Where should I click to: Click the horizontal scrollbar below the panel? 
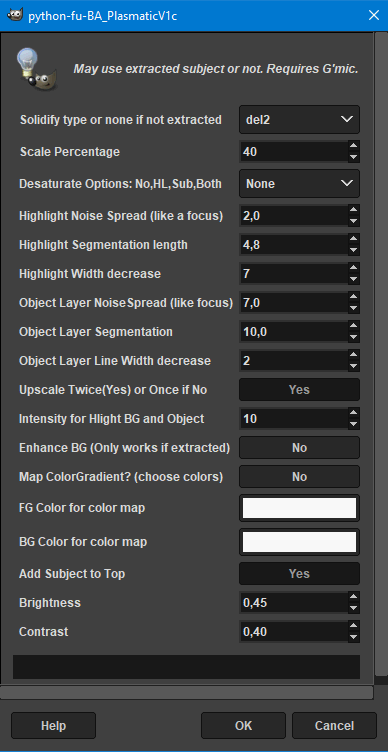(187, 692)
